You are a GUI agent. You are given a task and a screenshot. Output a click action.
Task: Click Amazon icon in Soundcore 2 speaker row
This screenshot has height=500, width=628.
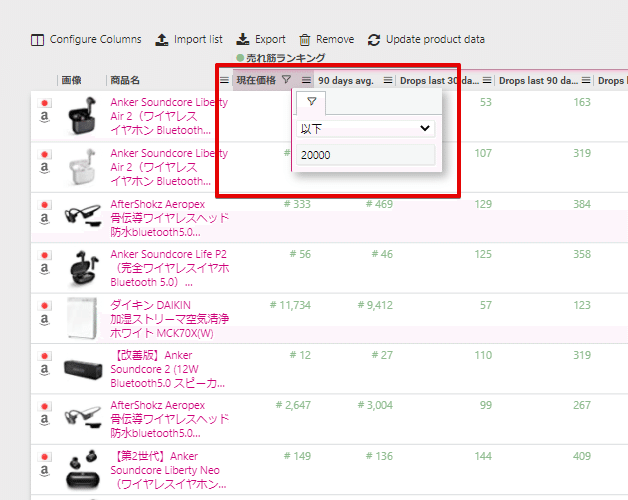pos(44,369)
